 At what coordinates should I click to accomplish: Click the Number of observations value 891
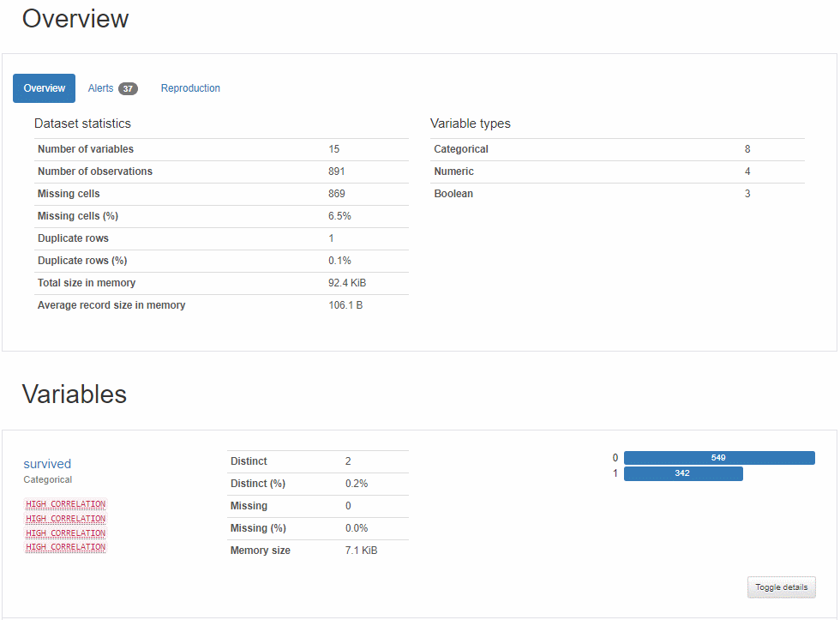pos(336,172)
